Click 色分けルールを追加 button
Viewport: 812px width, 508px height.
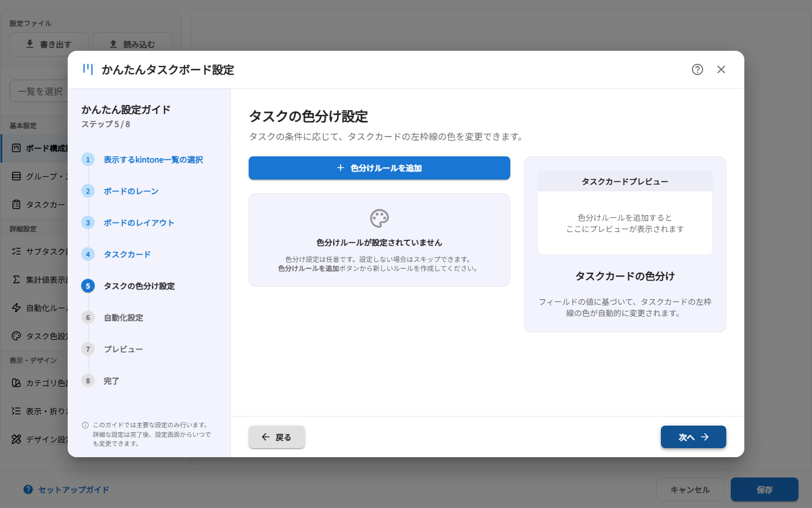pos(379,168)
